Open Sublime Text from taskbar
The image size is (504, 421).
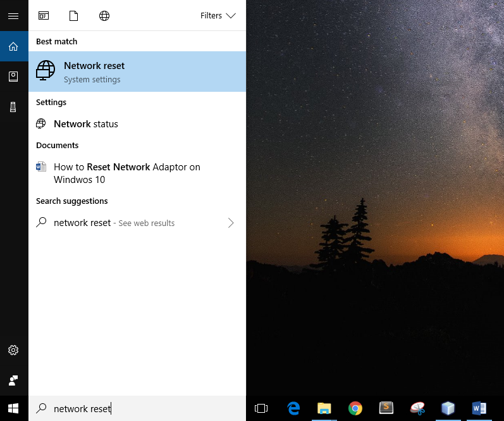[386, 408]
